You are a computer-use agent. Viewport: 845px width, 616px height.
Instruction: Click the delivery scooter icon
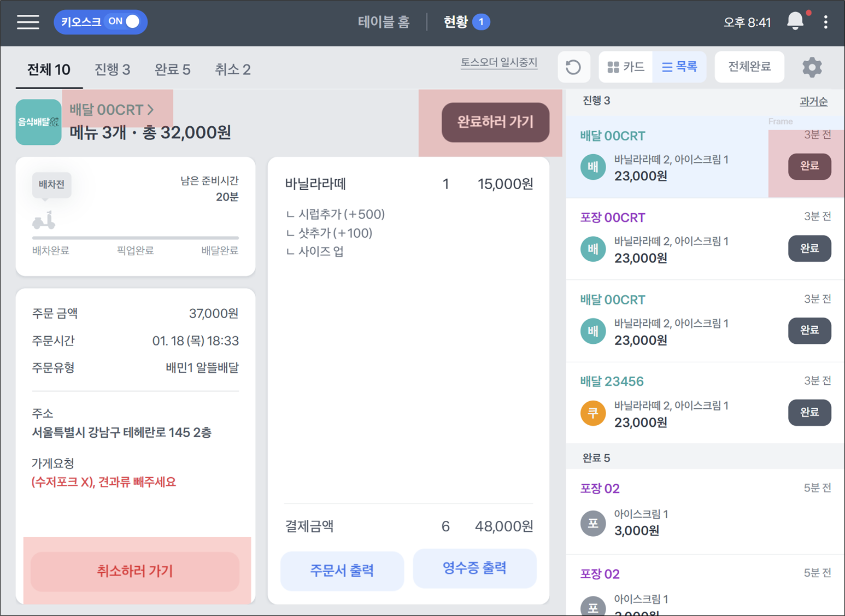coord(44,220)
